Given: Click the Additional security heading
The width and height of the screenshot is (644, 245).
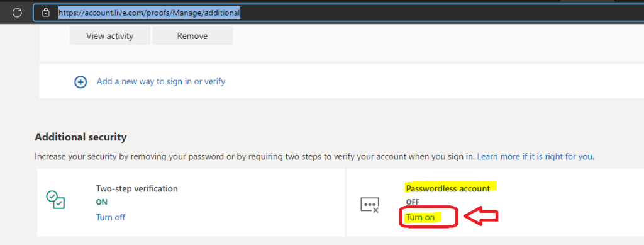Looking at the screenshot, I should [x=80, y=137].
